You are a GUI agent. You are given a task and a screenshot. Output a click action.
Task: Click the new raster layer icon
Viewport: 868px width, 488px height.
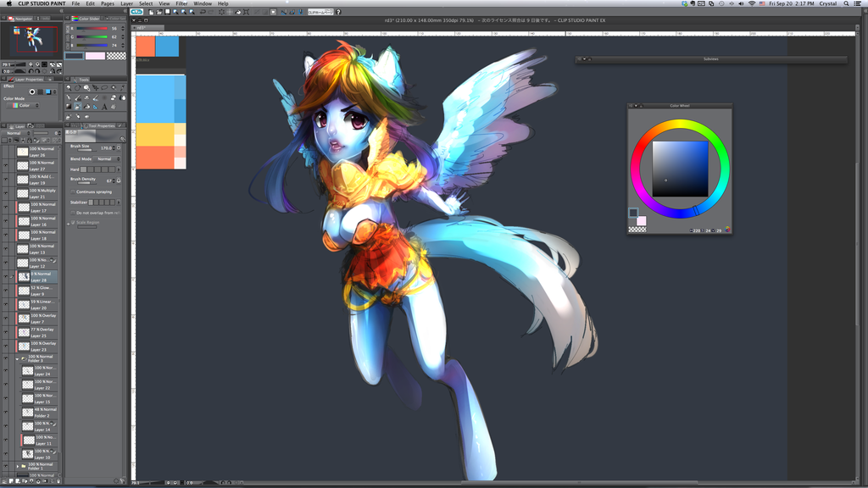10,481
